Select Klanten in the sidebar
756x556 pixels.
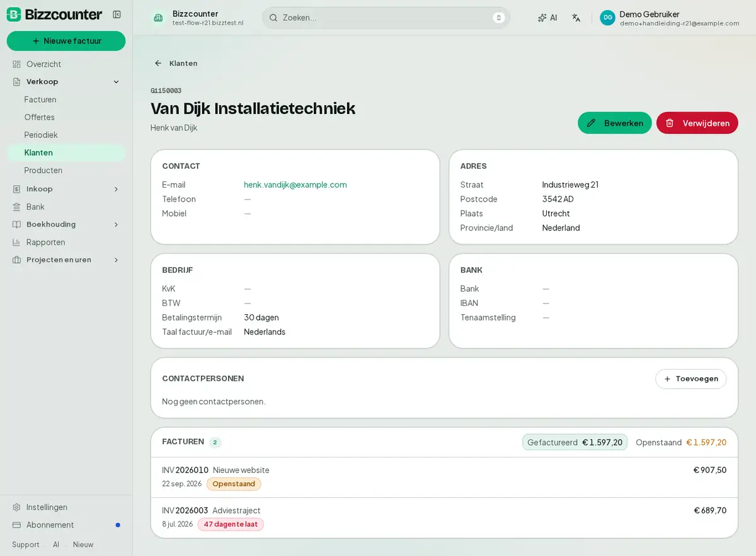(x=66, y=152)
